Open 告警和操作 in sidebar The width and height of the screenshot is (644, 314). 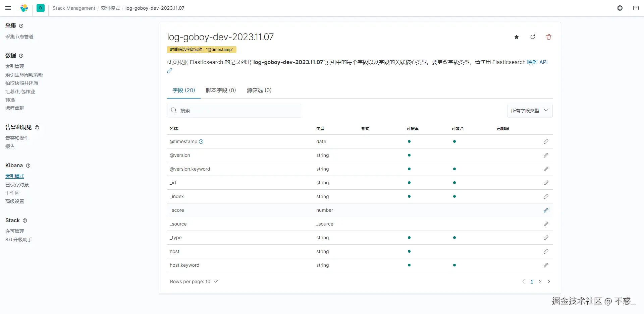pos(17,138)
